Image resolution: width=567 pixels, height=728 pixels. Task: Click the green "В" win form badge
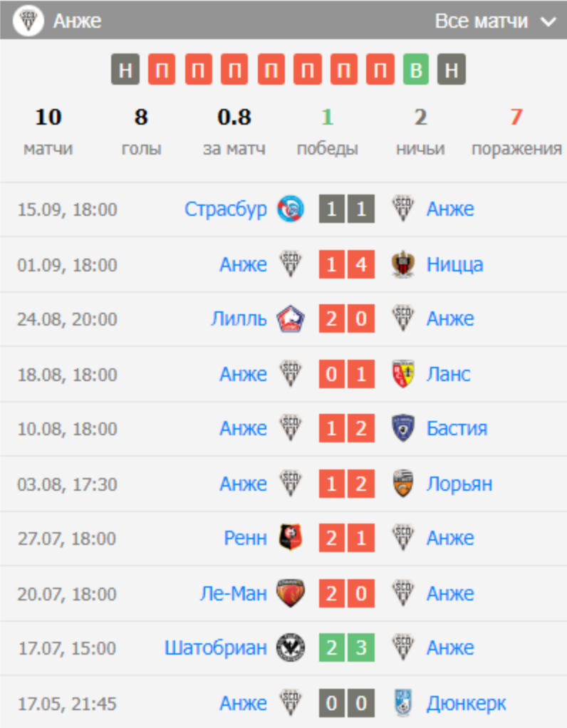point(417,70)
